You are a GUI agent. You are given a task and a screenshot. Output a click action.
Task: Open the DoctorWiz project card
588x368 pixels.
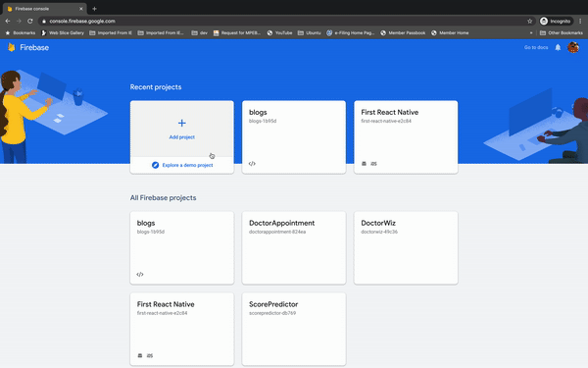pyautogui.click(x=406, y=248)
